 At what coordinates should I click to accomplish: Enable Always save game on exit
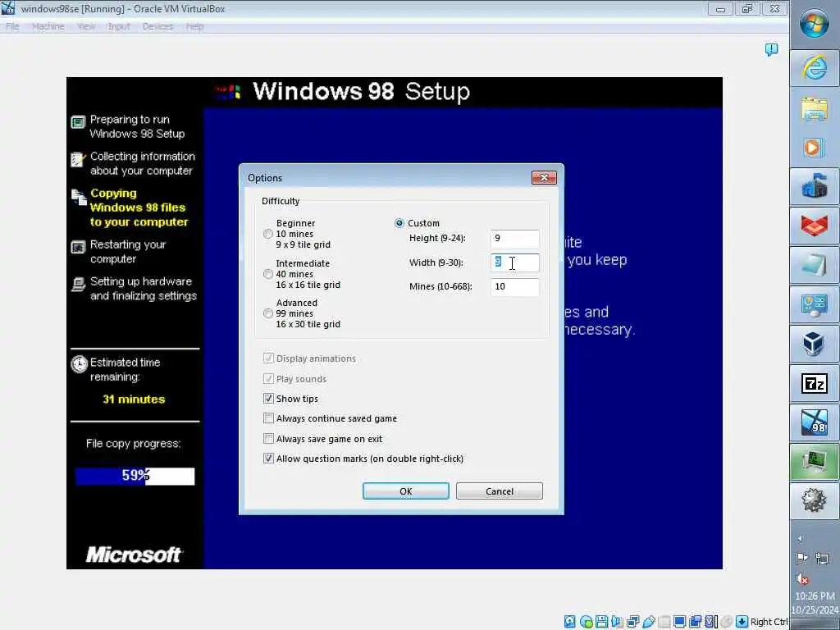click(x=268, y=439)
